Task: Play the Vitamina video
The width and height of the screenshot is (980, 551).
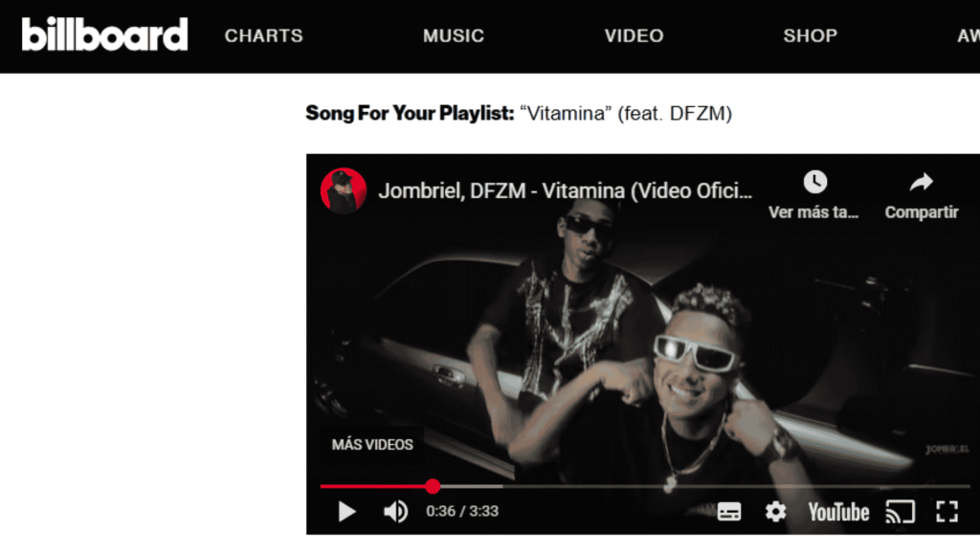Action: (x=346, y=512)
